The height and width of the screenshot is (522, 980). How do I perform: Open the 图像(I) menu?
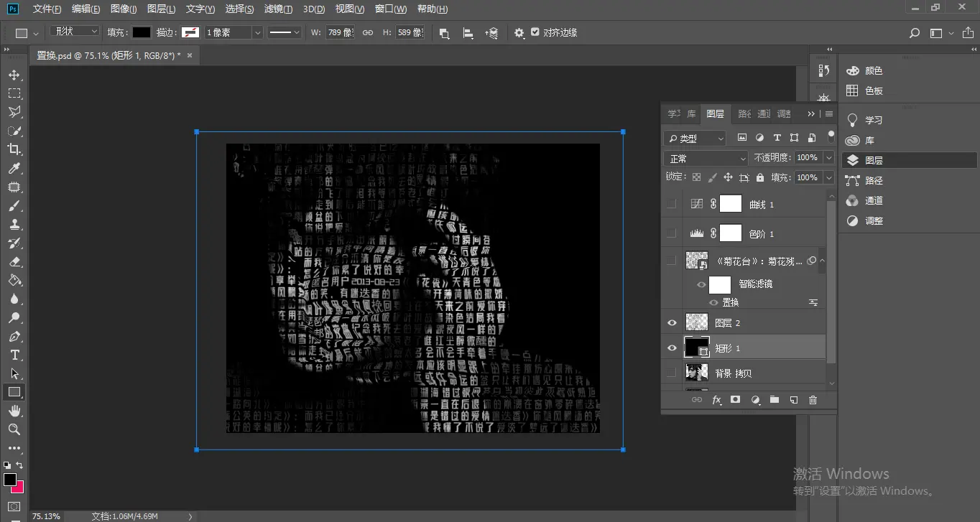[x=124, y=9]
